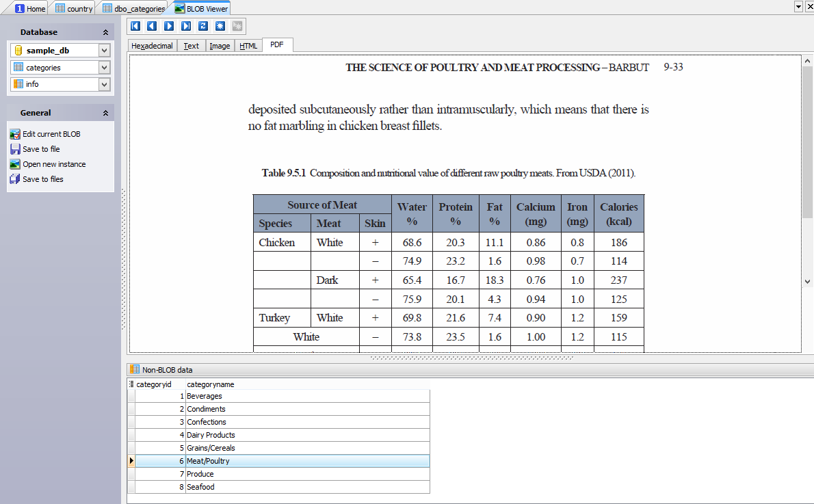The width and height of the screenshot is (814, 504).
Task: Click the PDF viewer scroll down arrow
Action: (x=807, y=282)
